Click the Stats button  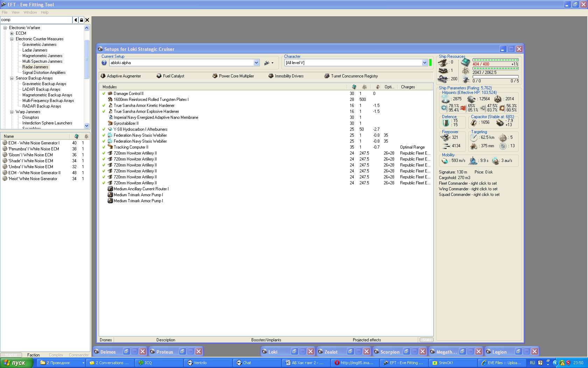426,340
